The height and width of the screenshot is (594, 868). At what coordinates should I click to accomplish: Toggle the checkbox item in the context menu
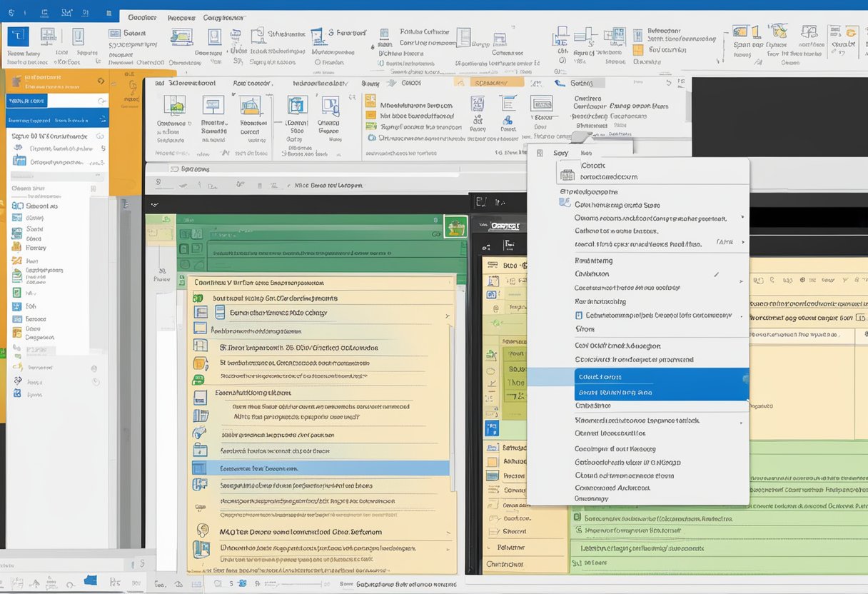[579, 315]
